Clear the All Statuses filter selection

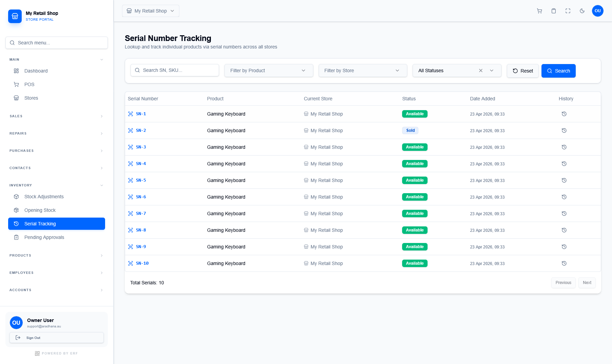coord(481,70)
